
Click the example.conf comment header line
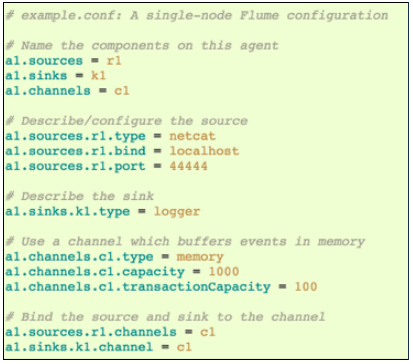coord(197,16)
